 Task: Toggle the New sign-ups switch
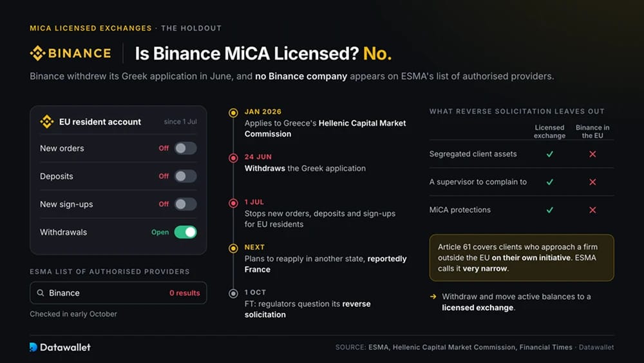(185, 204)
